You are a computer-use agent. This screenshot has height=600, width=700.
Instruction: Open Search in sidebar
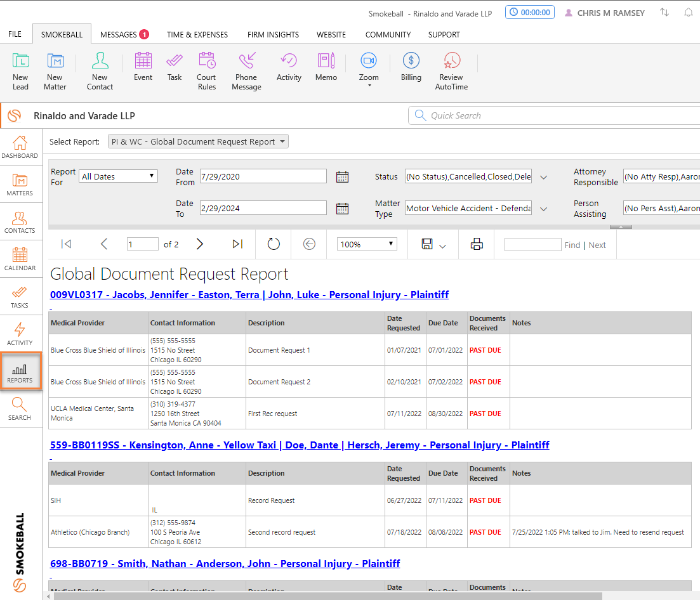pyautogui.click(x=20, y=410)
